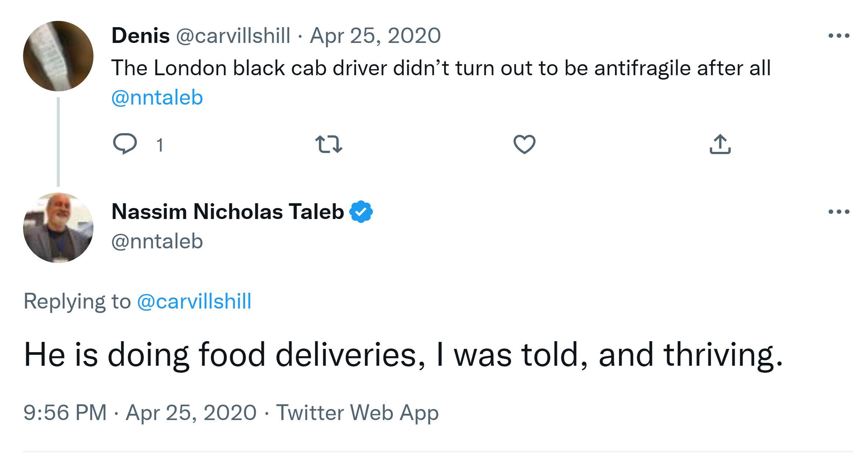
Task: Retweet Denis's black cab tweet
Action: pos(329,144)
